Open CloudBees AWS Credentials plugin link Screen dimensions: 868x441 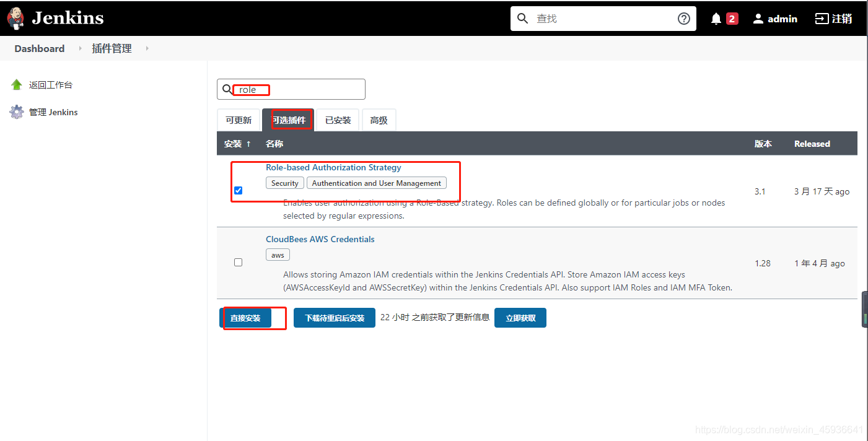[320, 239]
